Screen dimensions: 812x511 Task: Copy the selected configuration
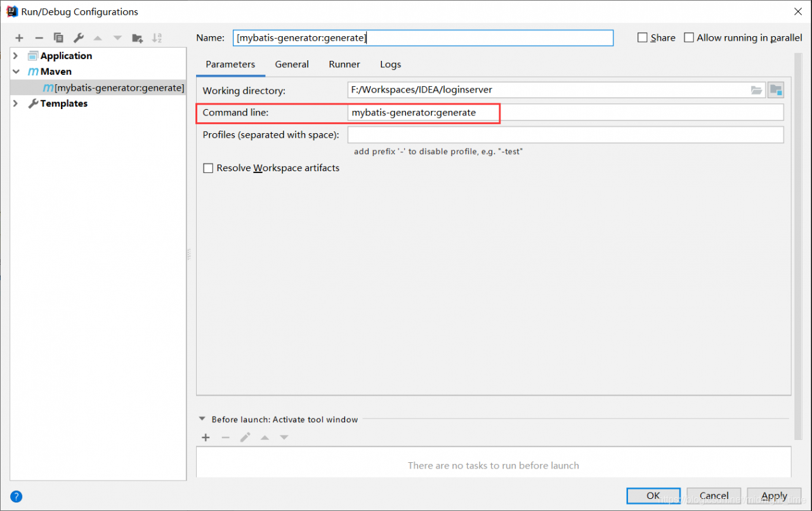click(x=58, y=38)
